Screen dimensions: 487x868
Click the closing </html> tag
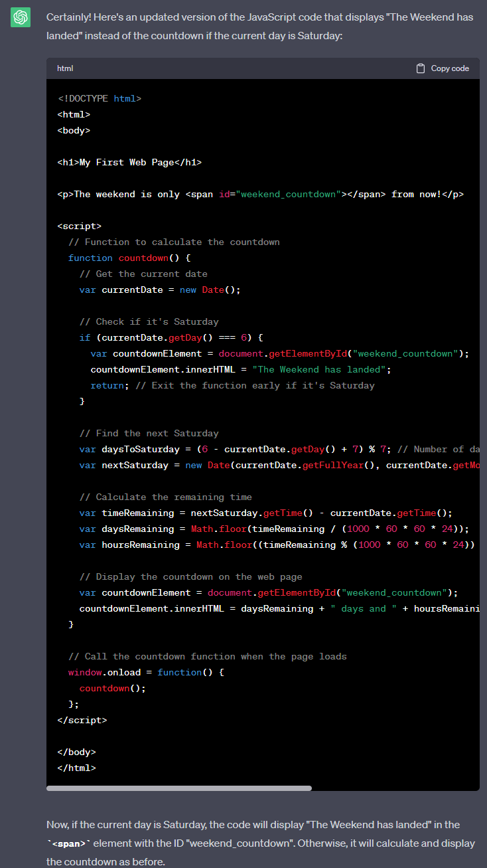(76, 768)
